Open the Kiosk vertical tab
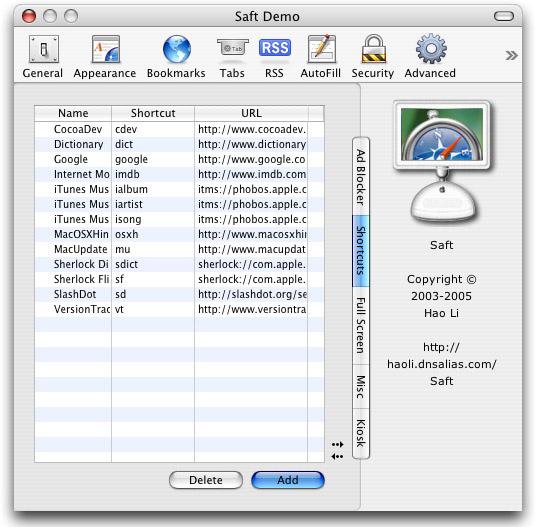 (361, 433)
